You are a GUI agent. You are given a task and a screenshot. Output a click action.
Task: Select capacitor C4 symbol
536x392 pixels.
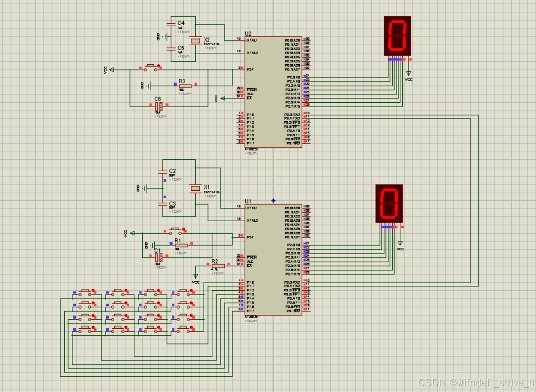pos(171,24)
